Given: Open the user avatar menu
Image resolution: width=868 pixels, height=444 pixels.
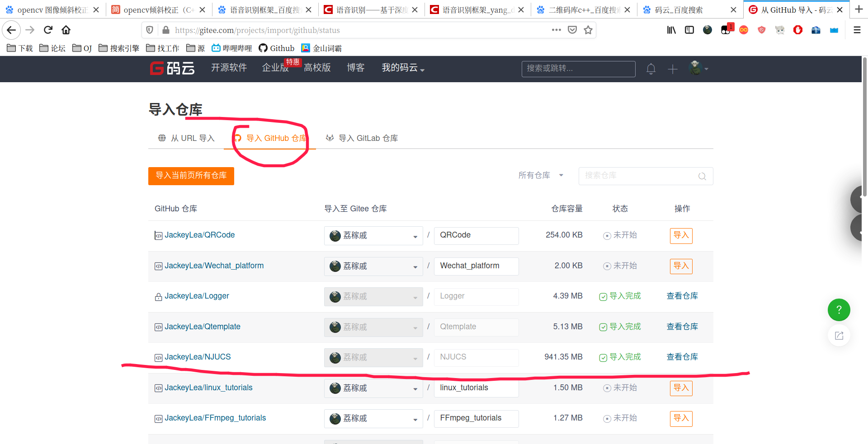Looking at the screenshot, I should (698, 68).
